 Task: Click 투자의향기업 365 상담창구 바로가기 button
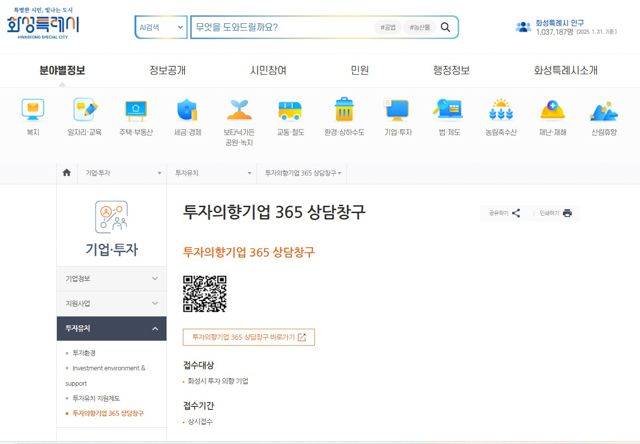point(249,337)
